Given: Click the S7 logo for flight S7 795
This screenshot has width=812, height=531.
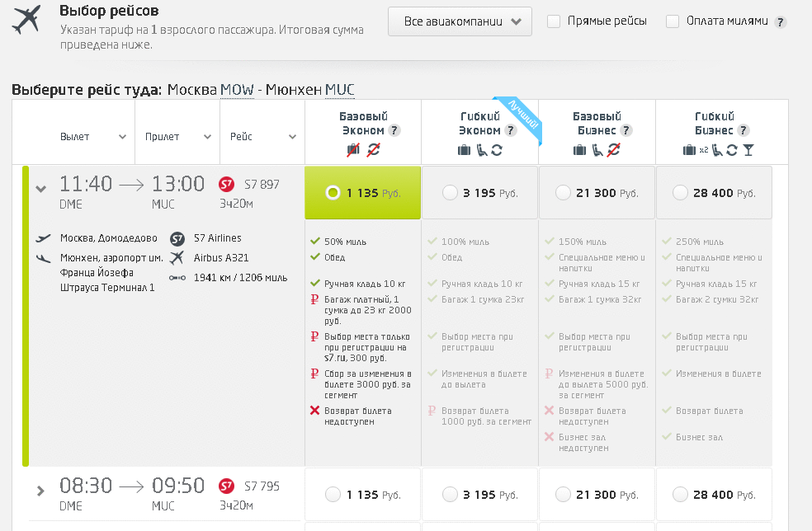Looking at the screenshot, I should point(226,486).
